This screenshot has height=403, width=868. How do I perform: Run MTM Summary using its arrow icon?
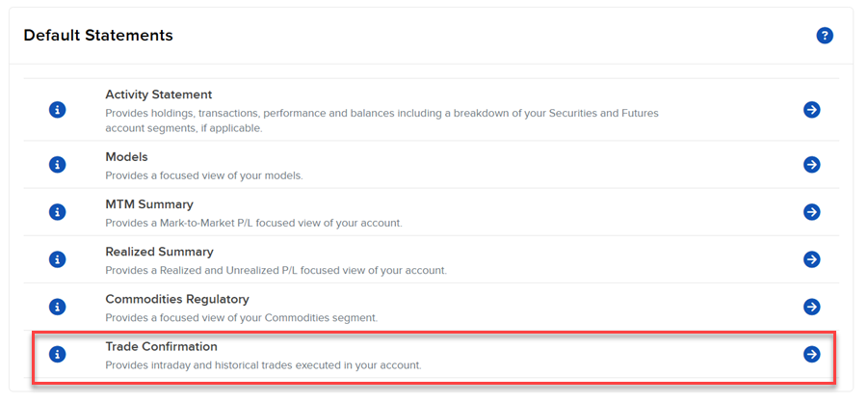click(812, 212)
